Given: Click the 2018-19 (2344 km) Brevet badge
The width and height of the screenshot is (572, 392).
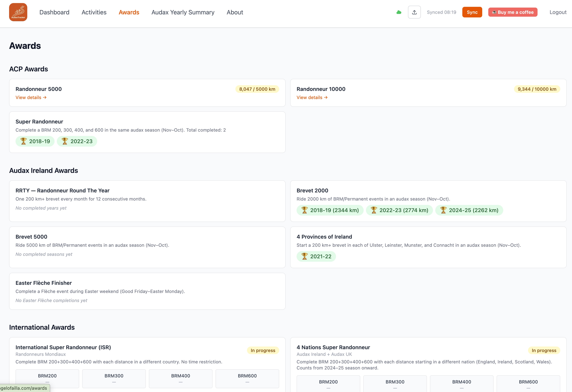Looking at the screenshot, I should [330, 210].
